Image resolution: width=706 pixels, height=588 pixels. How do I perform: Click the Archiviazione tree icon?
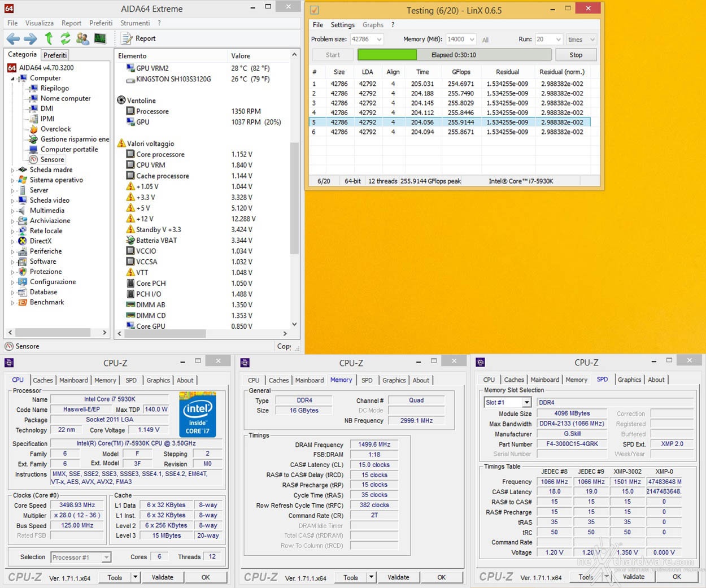pos(23,220)
